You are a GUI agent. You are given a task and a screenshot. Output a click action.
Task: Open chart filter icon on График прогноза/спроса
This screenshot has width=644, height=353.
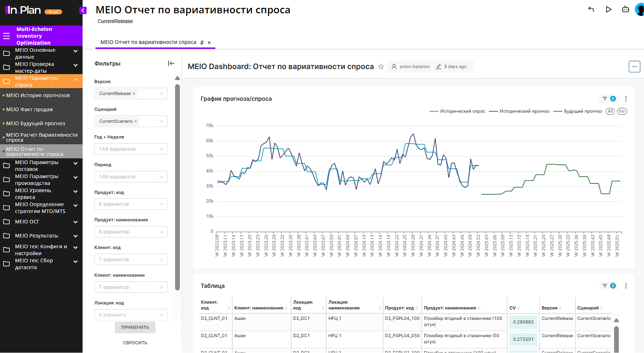coord(605,99)
